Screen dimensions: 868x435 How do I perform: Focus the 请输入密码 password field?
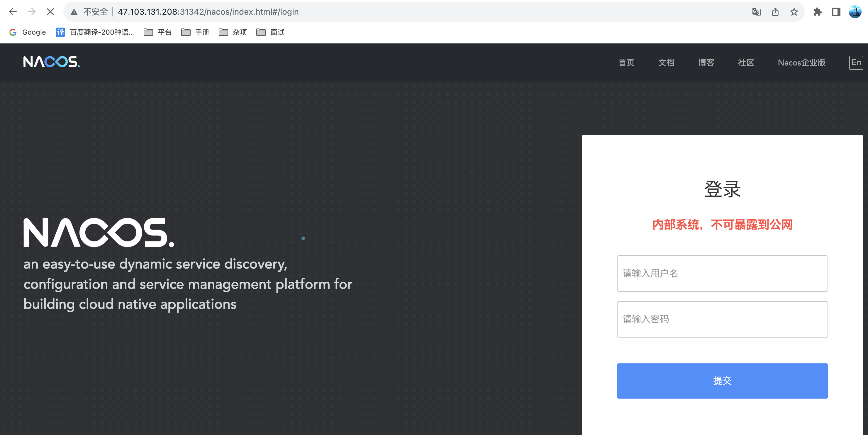click(x=722, y=319)
